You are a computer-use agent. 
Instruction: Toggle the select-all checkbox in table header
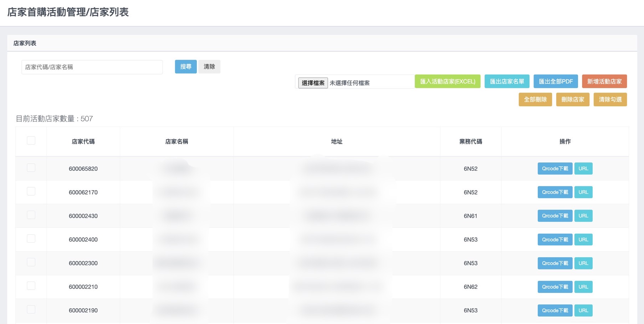click(x=31, y=141)
